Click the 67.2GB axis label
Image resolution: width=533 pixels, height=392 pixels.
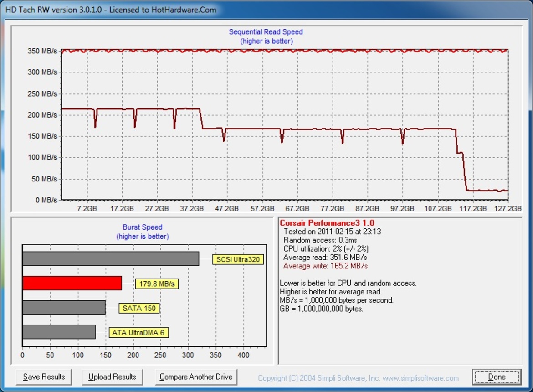click(x=297, y=208)
